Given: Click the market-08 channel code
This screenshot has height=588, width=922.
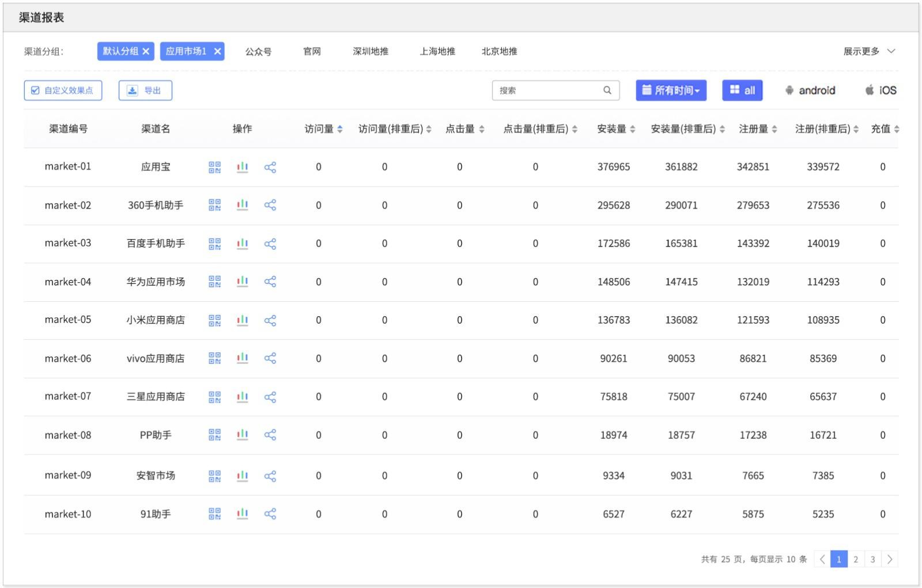Looking at the screenshot, I should pos(68,435).
